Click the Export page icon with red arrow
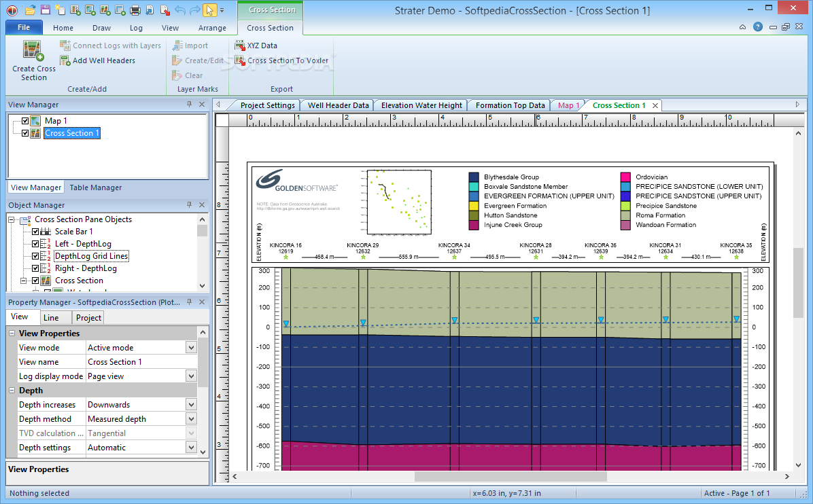 165,10
